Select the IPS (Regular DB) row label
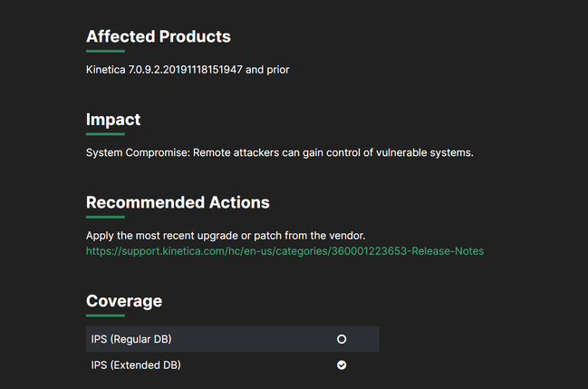588x389 pixels. [x=131, y=339]
